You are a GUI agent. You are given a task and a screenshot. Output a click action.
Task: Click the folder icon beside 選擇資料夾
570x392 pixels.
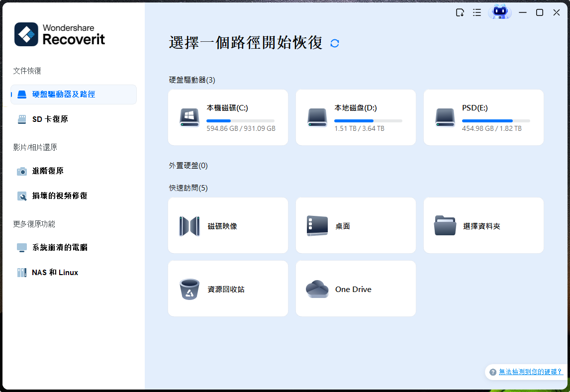(x=445, y=225)
